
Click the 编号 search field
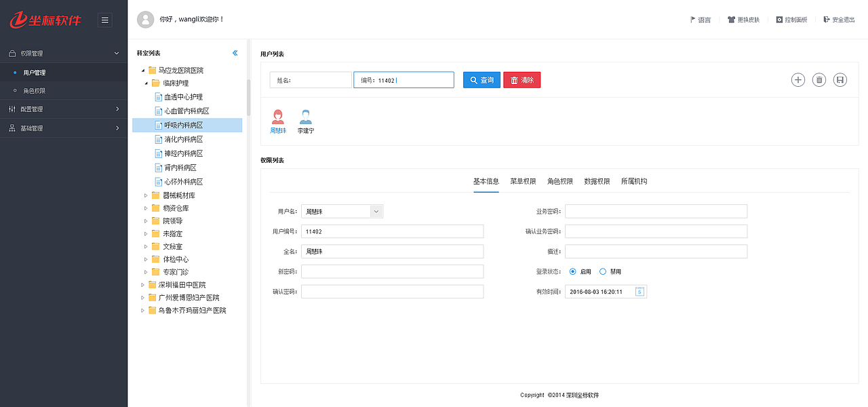(x=404, y=80)
